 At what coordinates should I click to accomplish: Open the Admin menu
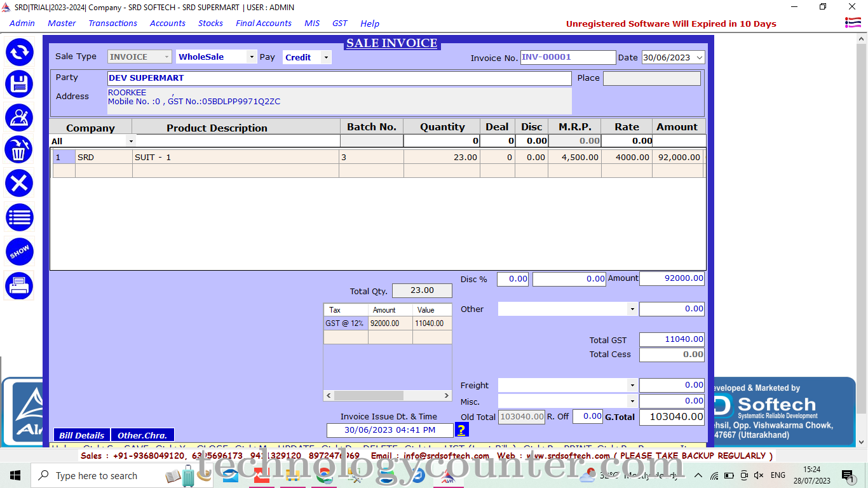[22, 24]
